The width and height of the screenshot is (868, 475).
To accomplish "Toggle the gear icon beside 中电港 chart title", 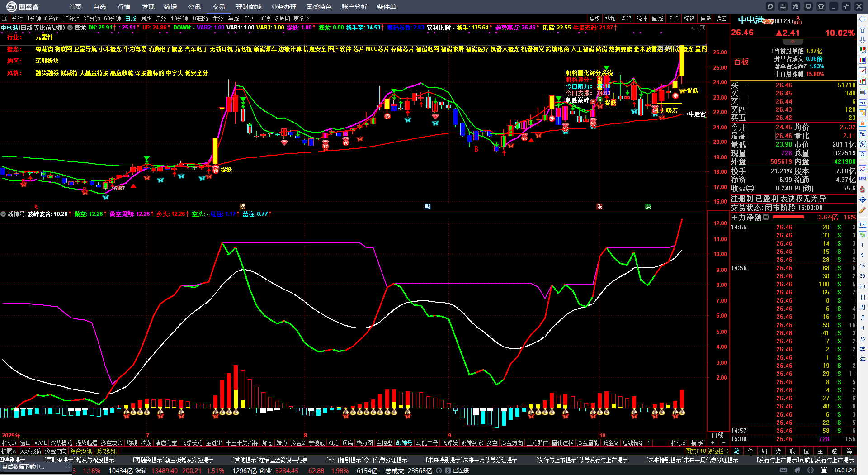I will click(70, 28).
